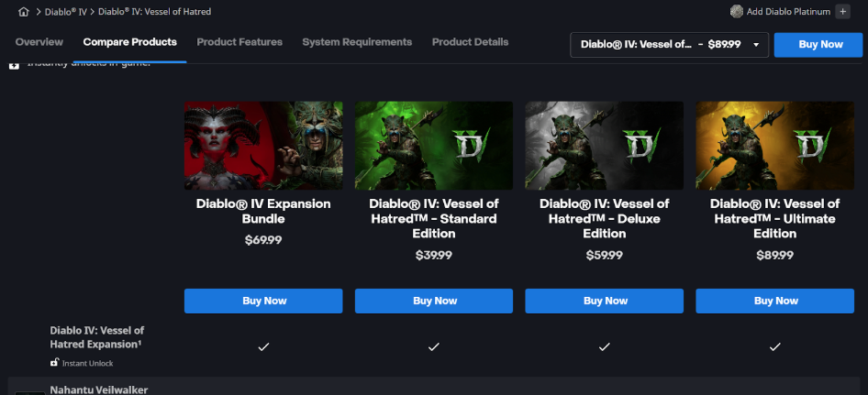Click the Nahantu Veilwalker row label
Screen dimensions: 868x395
click(x=99, y=390)
